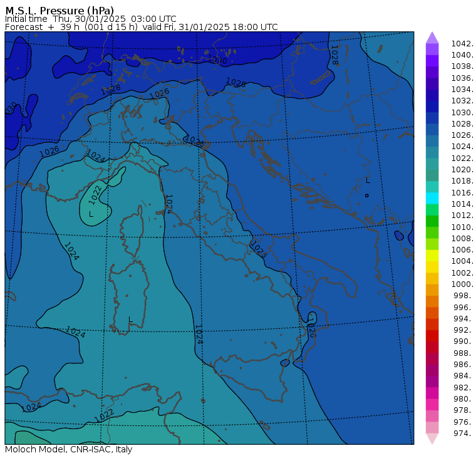Click the Moloch Model, CNR-ISAC, Italy credit
This screenshot has height=458, width=476.
[x=69, y=449]
